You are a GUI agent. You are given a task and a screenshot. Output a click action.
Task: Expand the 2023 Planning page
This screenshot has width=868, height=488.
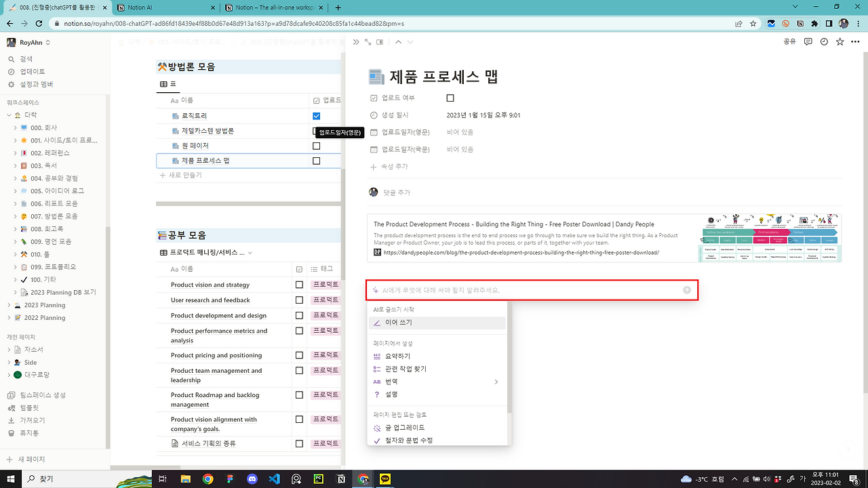click(x=9, y=305)
